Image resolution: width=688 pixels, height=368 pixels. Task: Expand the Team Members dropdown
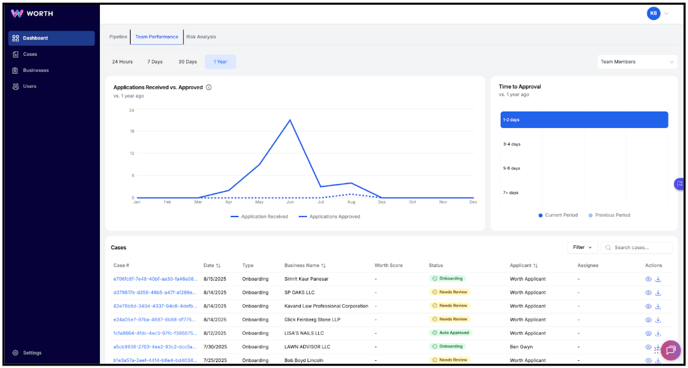(x=637, y=62)
